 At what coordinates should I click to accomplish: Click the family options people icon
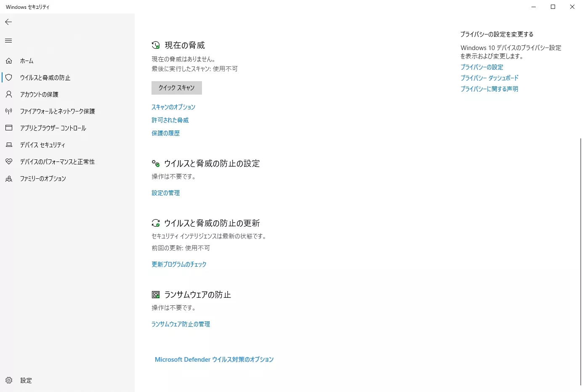click(x=9, y=178)
